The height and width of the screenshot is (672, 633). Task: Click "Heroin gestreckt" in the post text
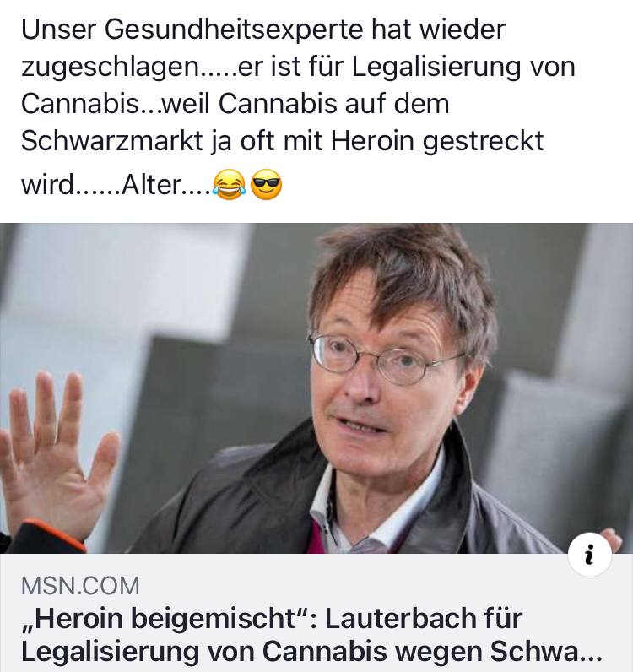pos(437,142)
